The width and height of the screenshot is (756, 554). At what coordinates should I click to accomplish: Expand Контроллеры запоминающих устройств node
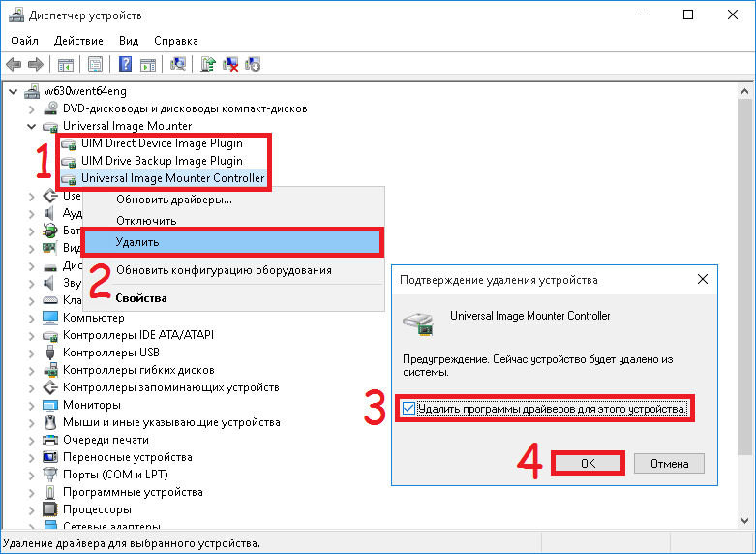(31, 388)
